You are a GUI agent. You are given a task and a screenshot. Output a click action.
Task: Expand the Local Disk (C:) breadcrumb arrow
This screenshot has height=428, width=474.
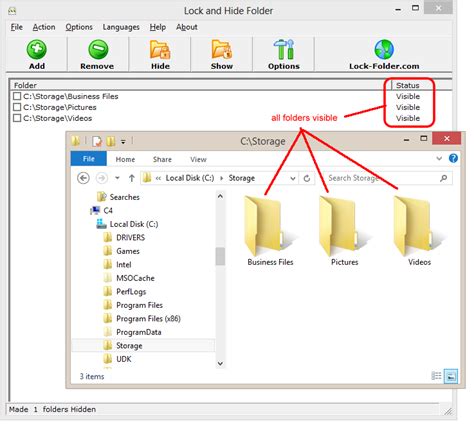coord(221,178)
